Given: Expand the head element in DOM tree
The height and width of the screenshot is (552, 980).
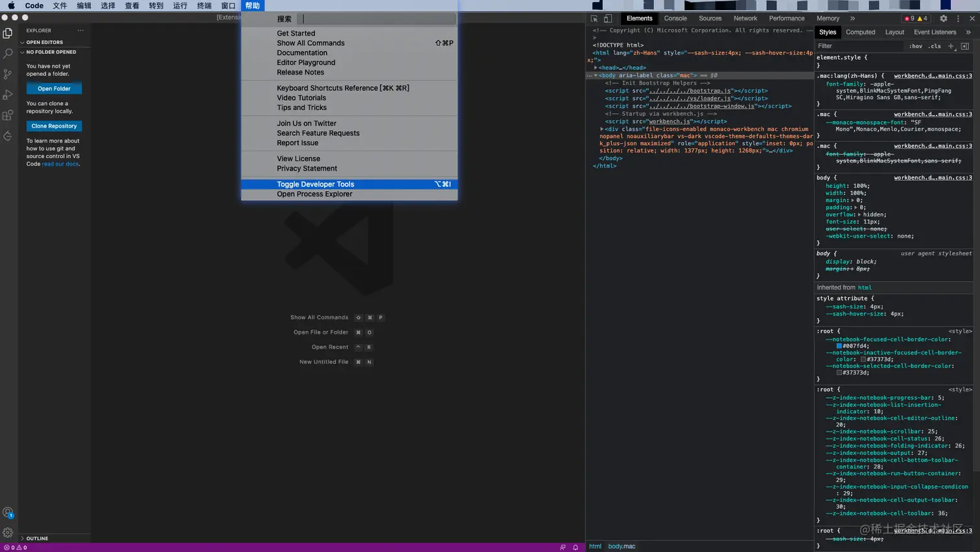Looking at the screenshot, I should point(596,67).
